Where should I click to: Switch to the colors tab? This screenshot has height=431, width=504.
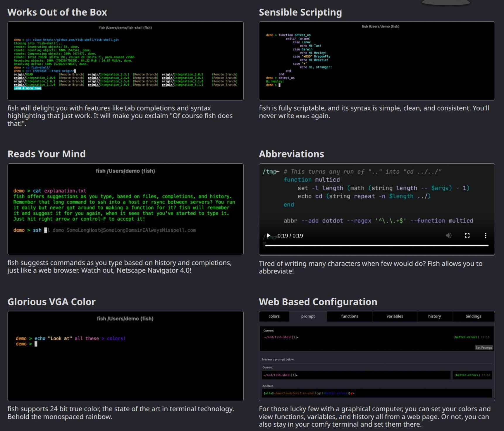click(x=274, y=316)
